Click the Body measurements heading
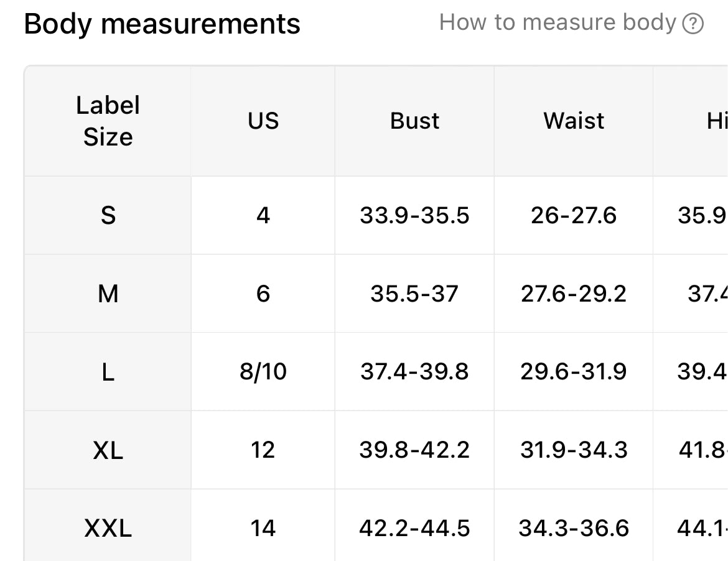This screenshot has width=728, height=561. pos(162,24)
